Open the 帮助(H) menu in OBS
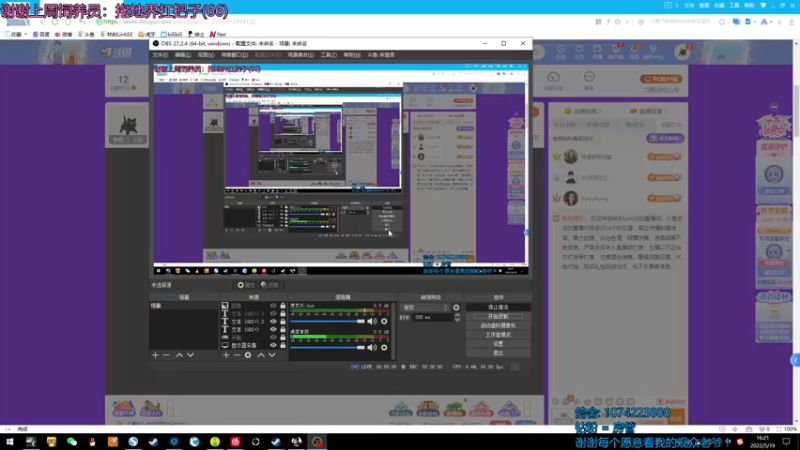Image resolution: width=800 pixels, height=450 pixels. click(352, 55)
